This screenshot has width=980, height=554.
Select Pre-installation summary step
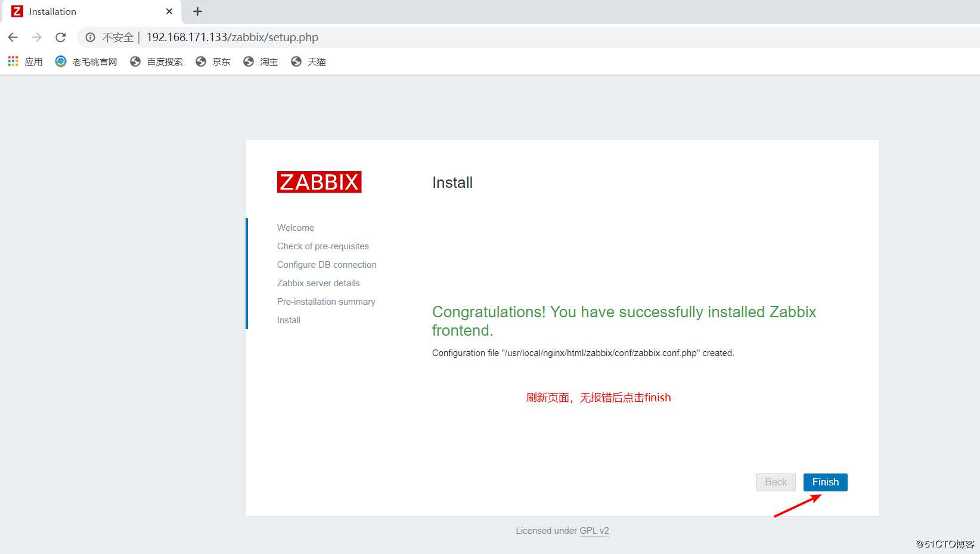[326, 302]
